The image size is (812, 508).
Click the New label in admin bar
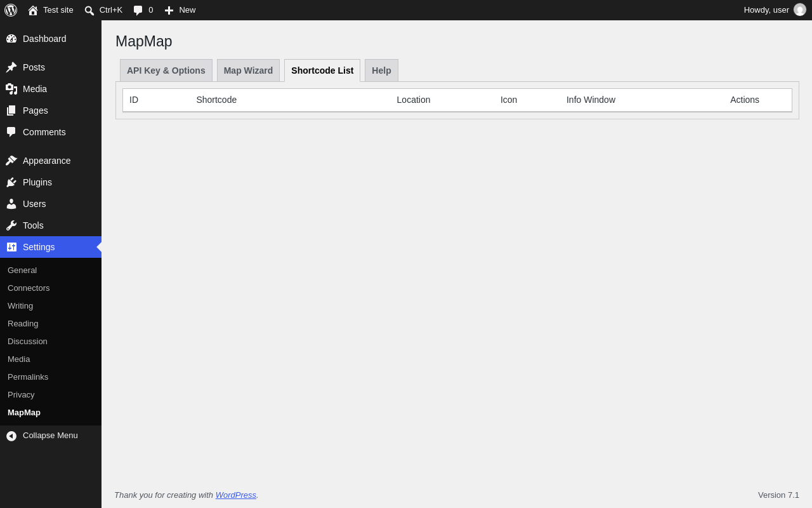click(x=187, y=10)
